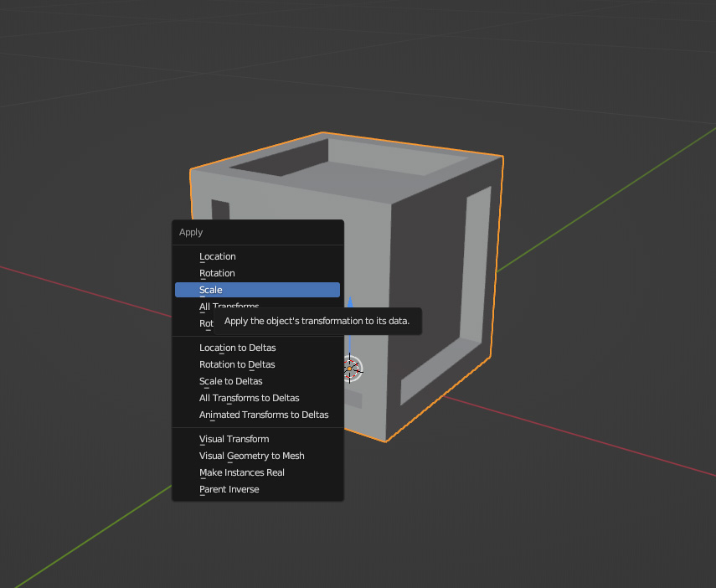Choose the All Transforms entry
The image size is (716, 588).
pos(257,305)
